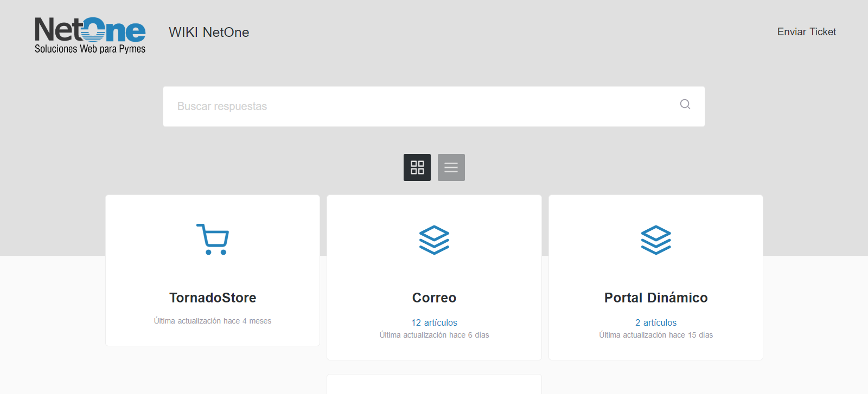The width and height of the screenshot is (868, 394).
Task: Click 'Última actualización hace 4 meses' text
Action: (213, 321)
